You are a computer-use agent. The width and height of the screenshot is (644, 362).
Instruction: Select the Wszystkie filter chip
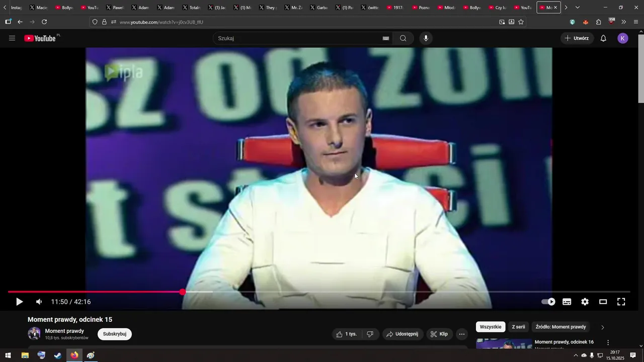click(491, 327)
